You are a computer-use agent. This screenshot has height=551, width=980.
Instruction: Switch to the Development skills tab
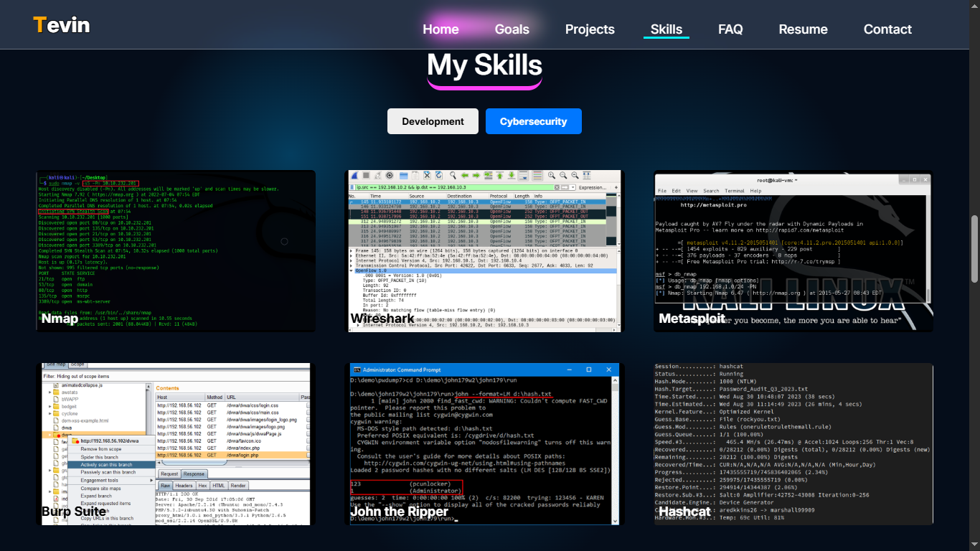point(433,121)
